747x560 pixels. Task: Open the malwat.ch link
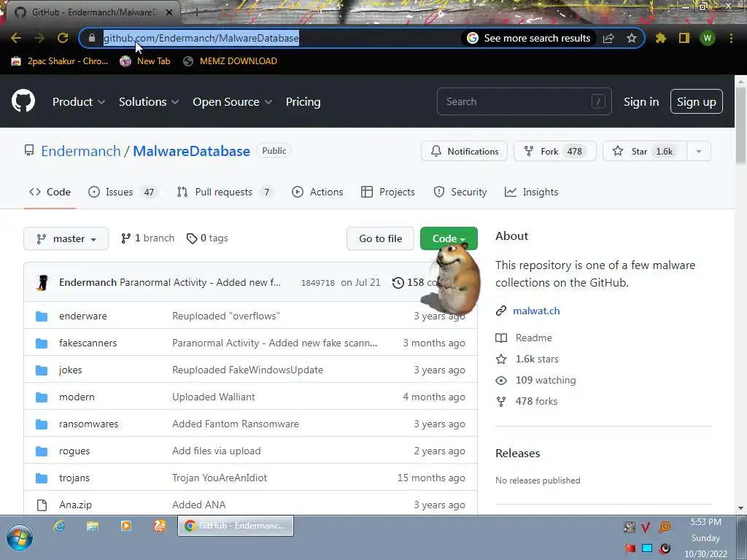pyautogui.click(x=536, y=311)
